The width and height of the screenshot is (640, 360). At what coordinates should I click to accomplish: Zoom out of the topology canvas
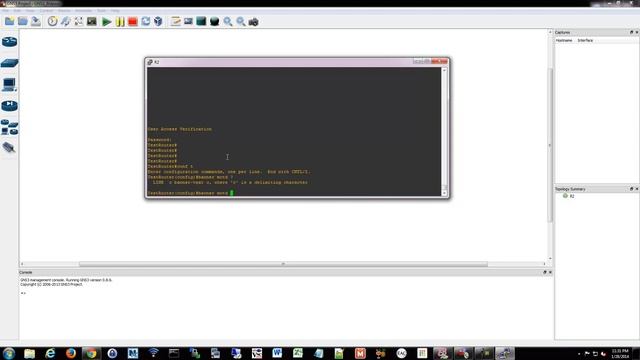(x=241, y=21)
